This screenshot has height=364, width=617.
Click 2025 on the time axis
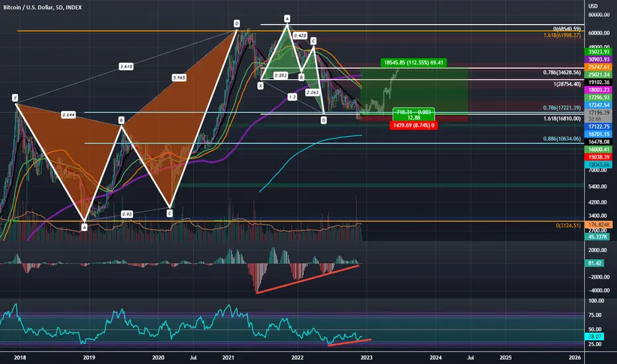[506, 357]
